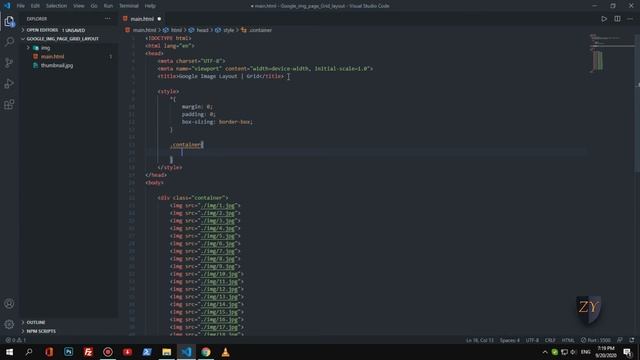The height and width of the screenshot is (360, 640).
Task: Click the head breadcrumb segment
Action: point(202,30)
